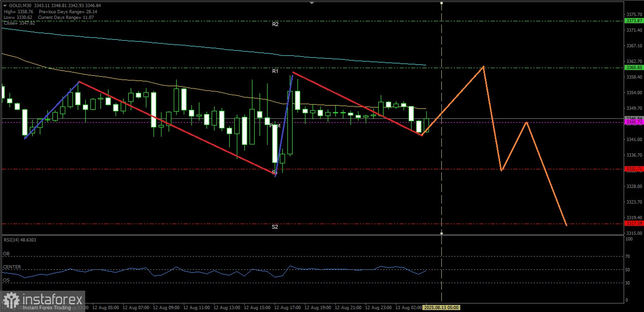
Task: Click the 3336.70 price axis value
Action: click(x=634, y=155)
